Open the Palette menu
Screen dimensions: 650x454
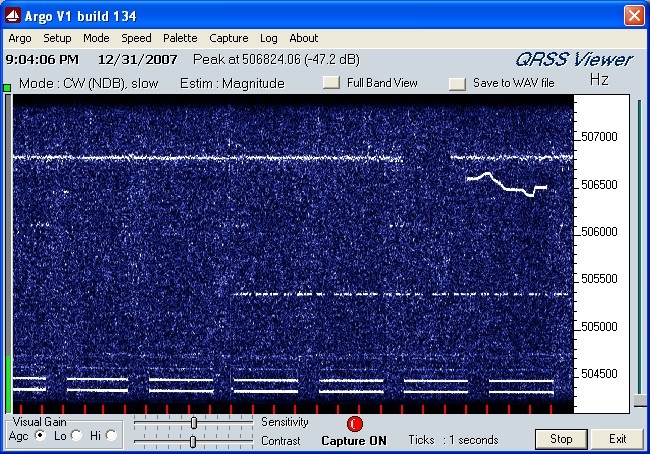(180, 38)
